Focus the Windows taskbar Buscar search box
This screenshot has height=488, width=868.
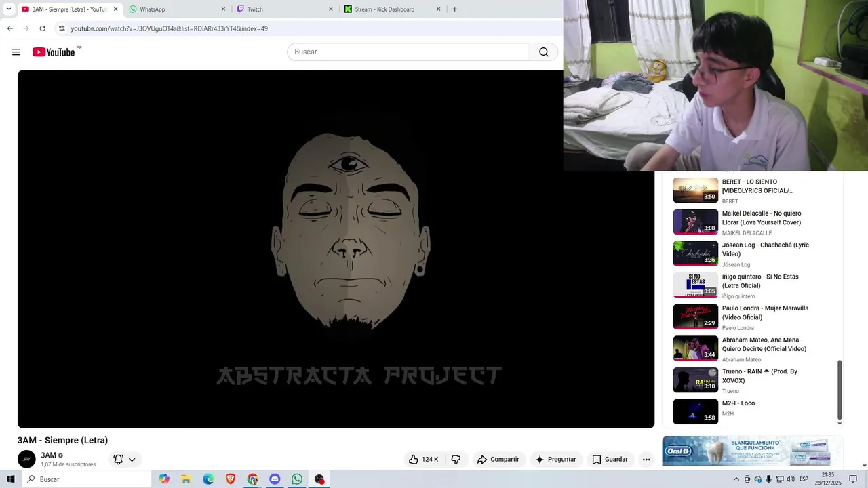point(87,479)
